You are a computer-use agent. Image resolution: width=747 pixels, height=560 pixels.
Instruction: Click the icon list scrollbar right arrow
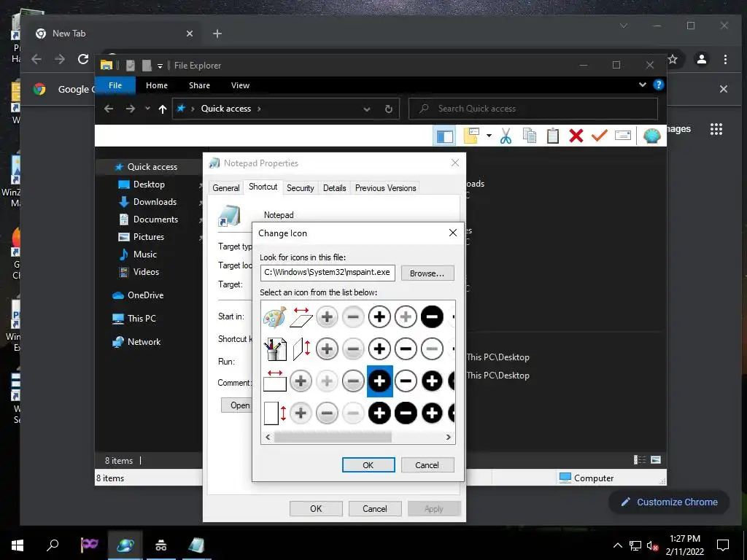pyautogui.click(x=449, y=437)
